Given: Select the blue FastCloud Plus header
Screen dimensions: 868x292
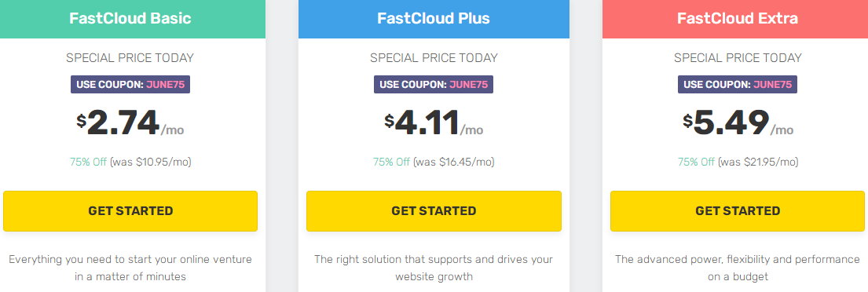Looking at the screenshot, I should click(x=434, y=18).
